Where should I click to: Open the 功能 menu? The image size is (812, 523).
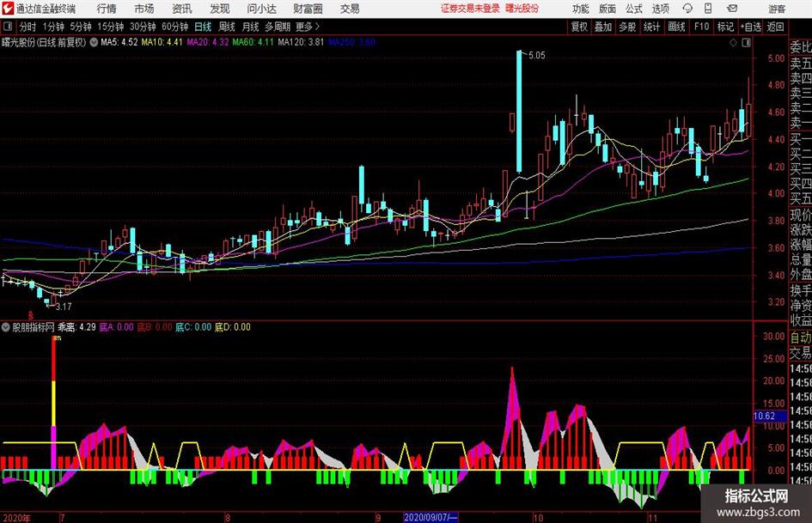click(581, 9)
